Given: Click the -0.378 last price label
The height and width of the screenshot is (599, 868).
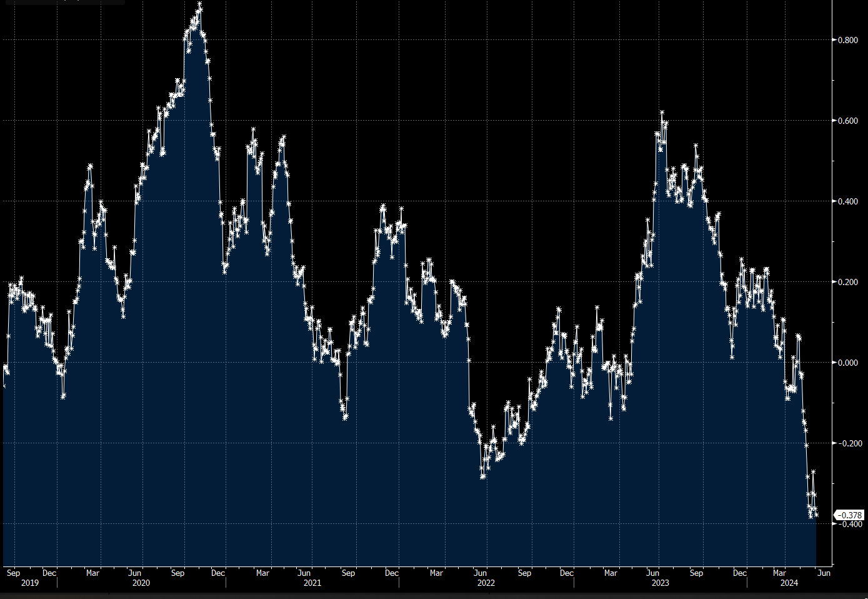Looking at the screenshot, I should [849, 515].
